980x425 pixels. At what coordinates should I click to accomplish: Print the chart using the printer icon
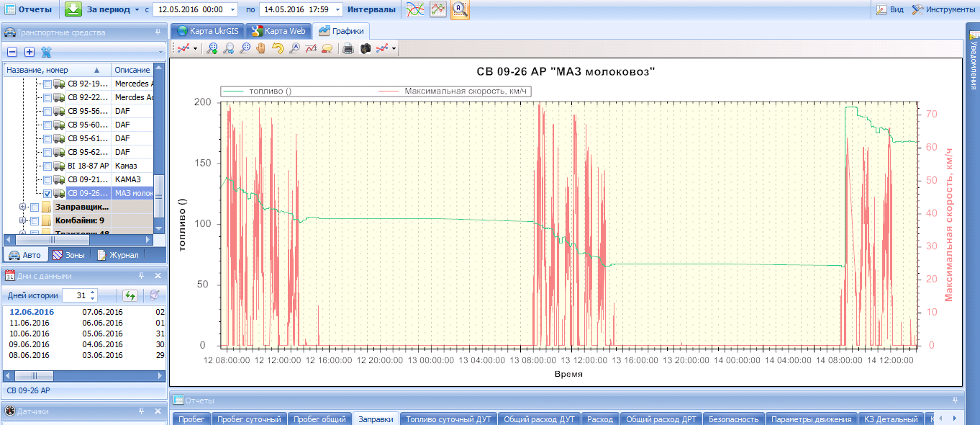click(x=348, y=48)
